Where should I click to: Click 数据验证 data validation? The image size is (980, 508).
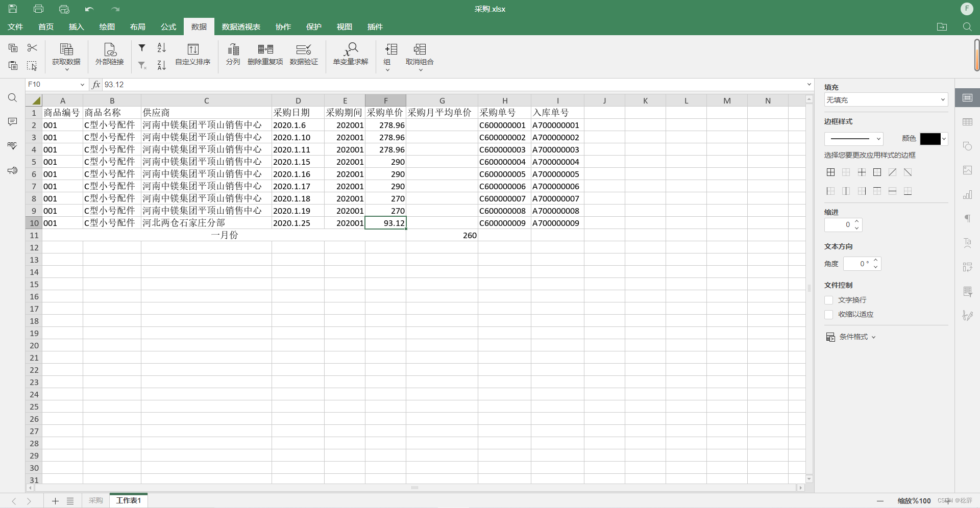click(x=304, y=55)
